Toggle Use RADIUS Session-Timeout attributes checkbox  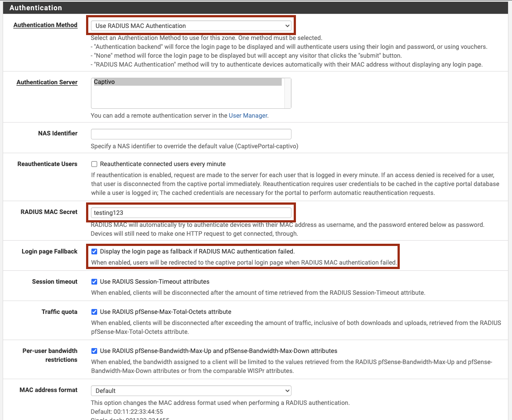95,282
